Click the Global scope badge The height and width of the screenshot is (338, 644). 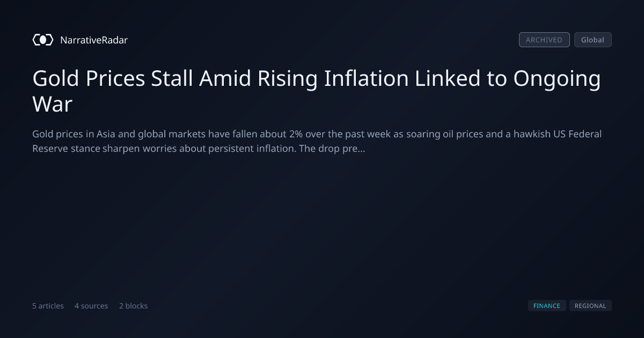pyautogui.click(x=592, y=40)
